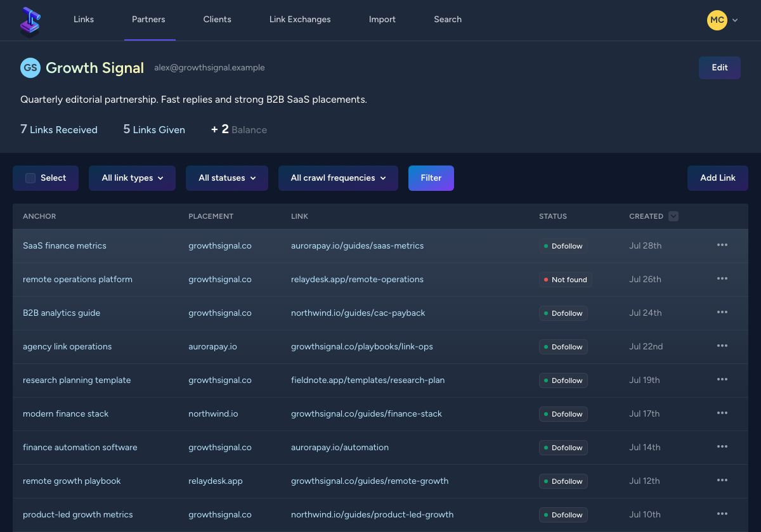Click the Link column header

[299, 216]
